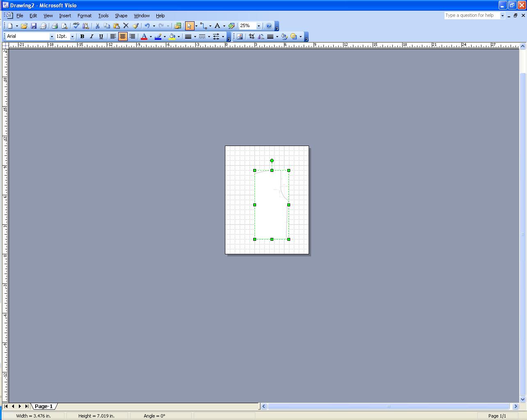Screen dimensions: 527x420
Task: Click the Save icon in the toolbar
Action: click(x=34, y=26)
